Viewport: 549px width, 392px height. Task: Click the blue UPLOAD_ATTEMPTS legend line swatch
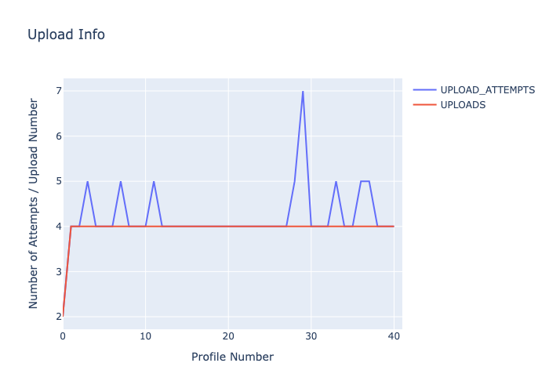pyautogui.click(x=424, y=90)
